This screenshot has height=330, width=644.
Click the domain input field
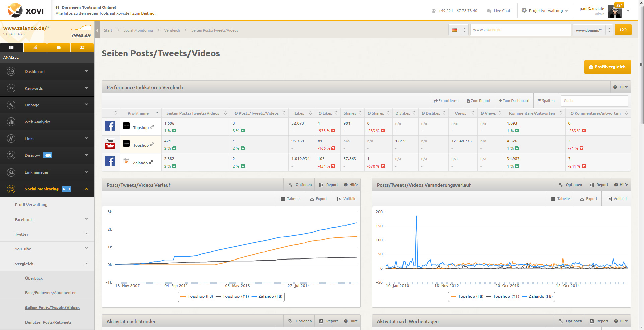coord(520,30)
